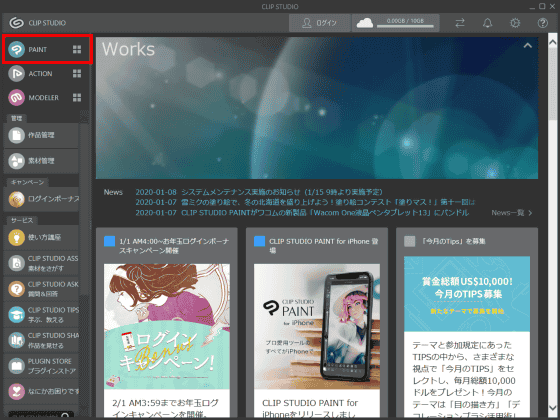Open CLIP STUDIO TIPS service

41,315
